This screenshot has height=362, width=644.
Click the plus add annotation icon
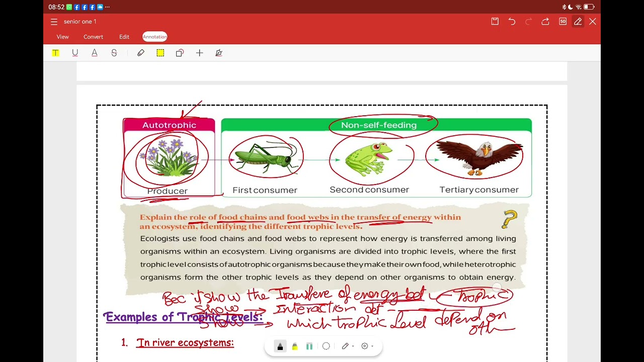[199, 53]
